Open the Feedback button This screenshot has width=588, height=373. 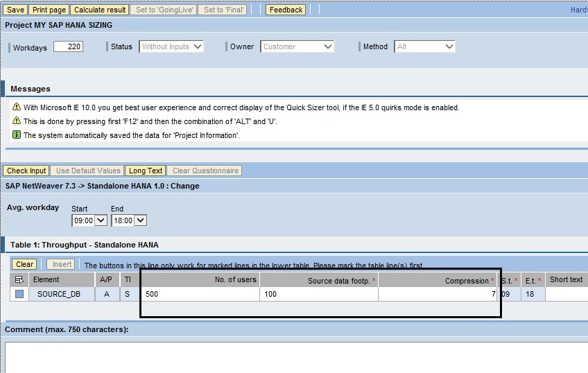tap(286, 10)
